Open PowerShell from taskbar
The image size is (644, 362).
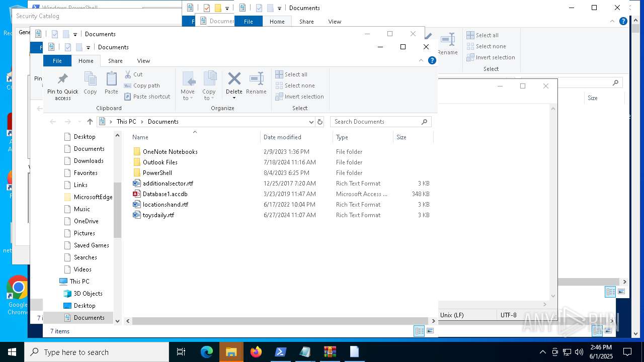(x=281, y=352)
